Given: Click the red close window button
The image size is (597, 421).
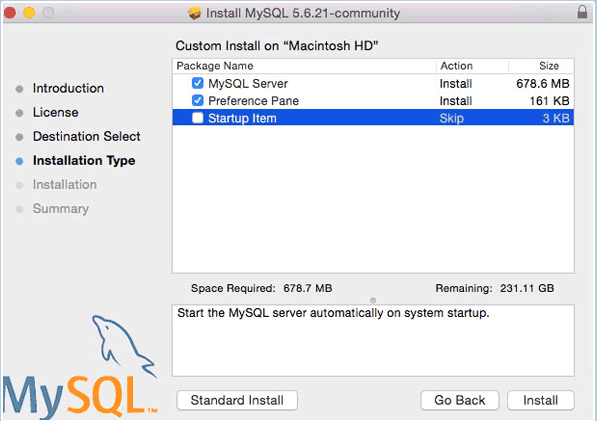Looking at the screenshot, I should tap(10, 13).
